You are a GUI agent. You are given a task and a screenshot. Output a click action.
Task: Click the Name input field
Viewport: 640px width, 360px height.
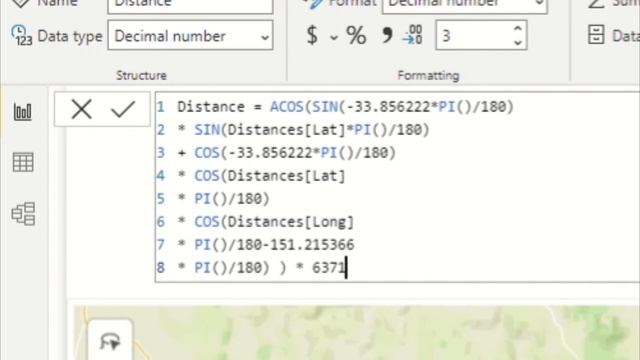tap(190, 6)
